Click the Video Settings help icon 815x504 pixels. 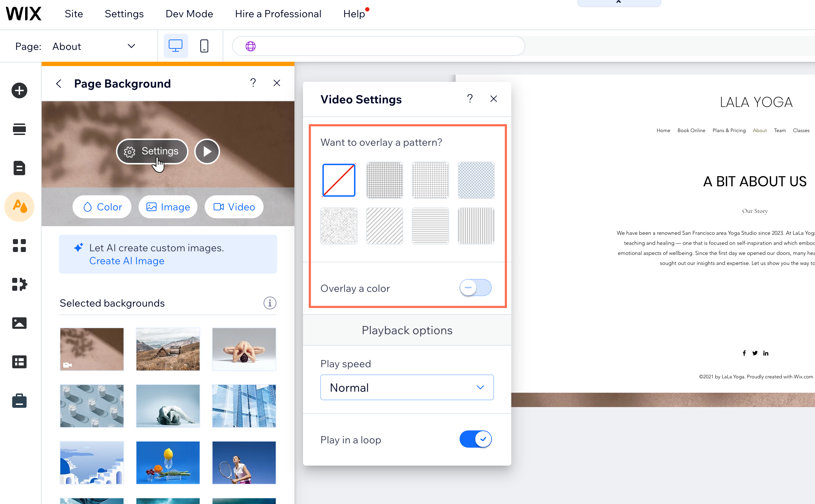pyautogui.click(x=470, y=99)
